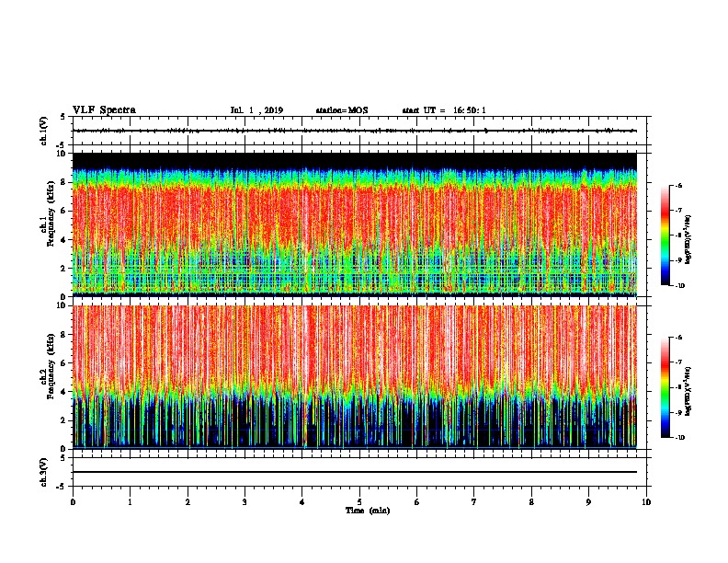The width and height of the screenshot is (728, 563).
Task: Click the "10" kHz tick of the ch.1 panel
Action: pos(62,154)
